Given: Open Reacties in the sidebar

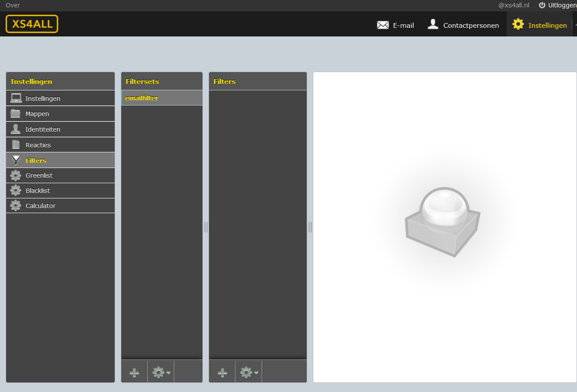Looking at the screenshot, I should (x=60, y=145).
